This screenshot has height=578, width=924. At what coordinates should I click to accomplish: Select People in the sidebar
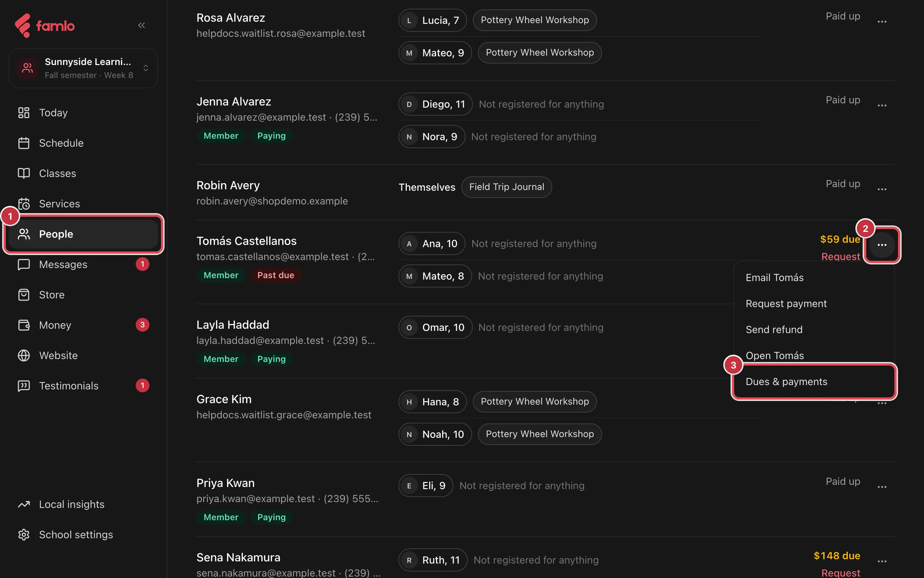[x=83, y=234]
